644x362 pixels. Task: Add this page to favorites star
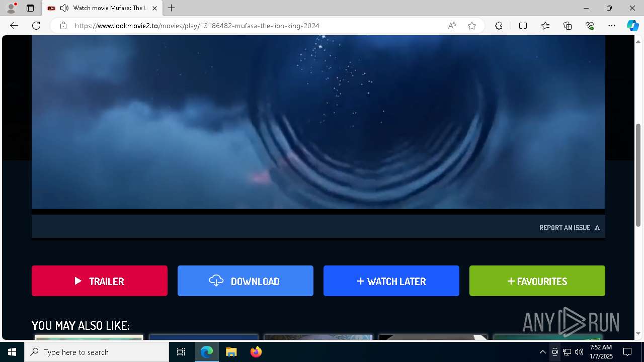(x=472, y=26)
